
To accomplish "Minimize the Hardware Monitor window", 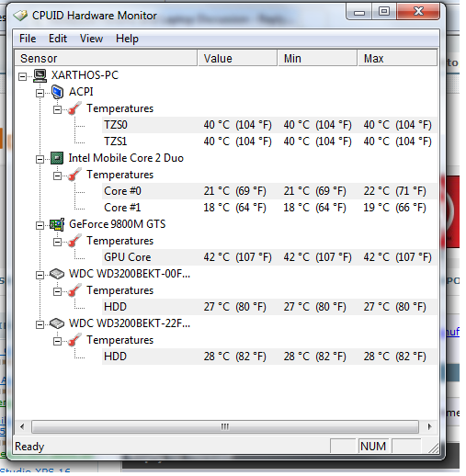I will click(x=359, y=12).
